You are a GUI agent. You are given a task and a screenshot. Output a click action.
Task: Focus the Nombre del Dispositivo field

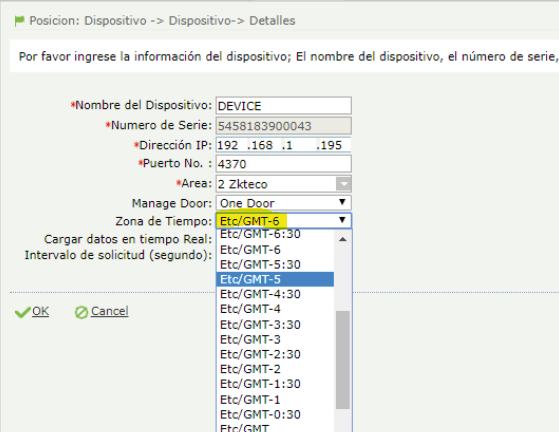283,106
